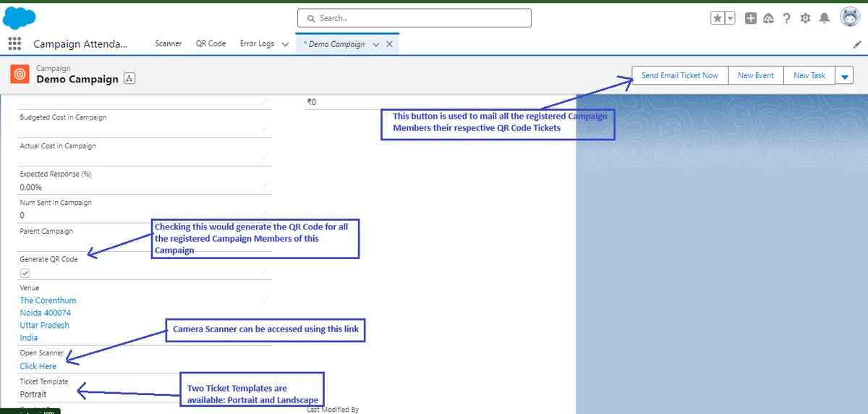Edit Budgeted Cost in Campaign pencil icon
868x414 pixels.
click(x=265, y=128)
